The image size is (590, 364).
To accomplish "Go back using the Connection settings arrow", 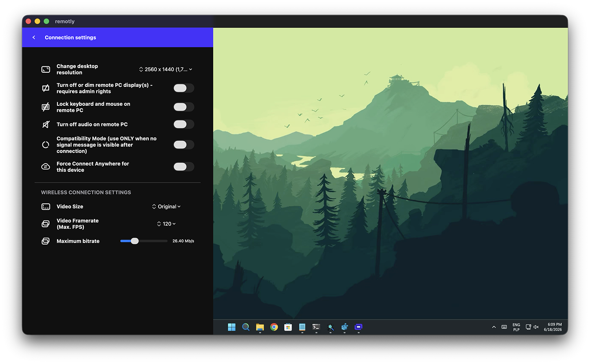I will 34,37.
